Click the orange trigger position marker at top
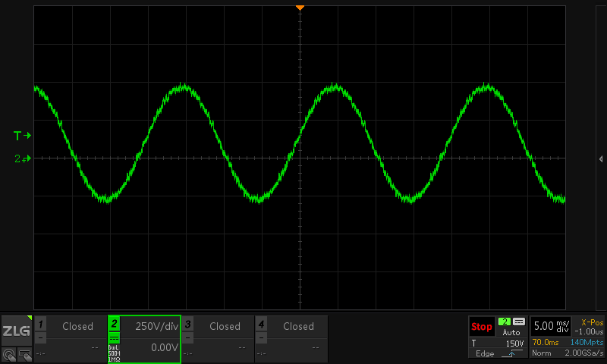 (300, 8)
